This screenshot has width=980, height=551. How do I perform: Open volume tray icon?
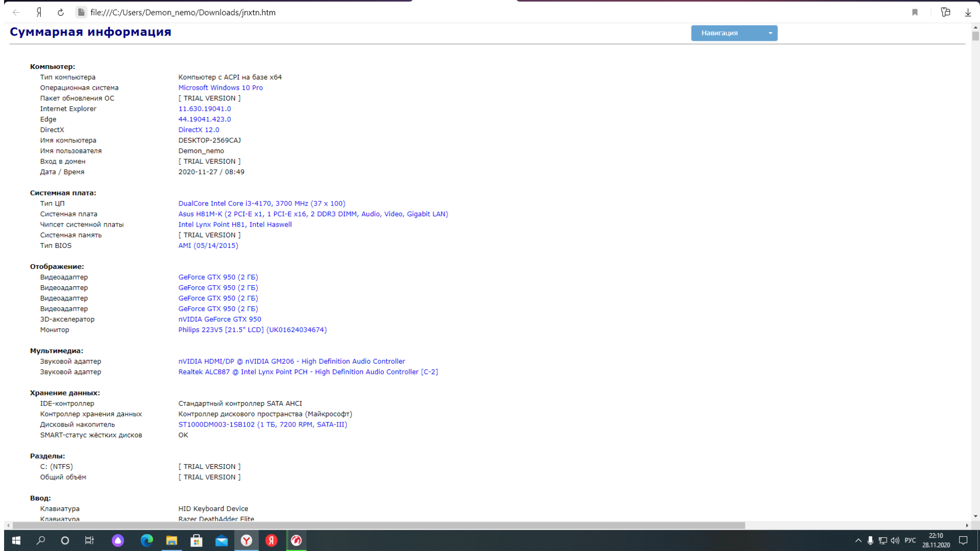coord(895,540)
